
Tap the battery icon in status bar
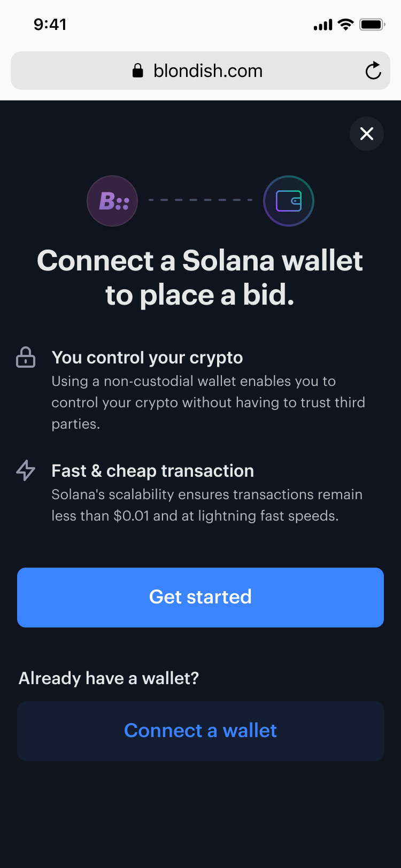373,25
